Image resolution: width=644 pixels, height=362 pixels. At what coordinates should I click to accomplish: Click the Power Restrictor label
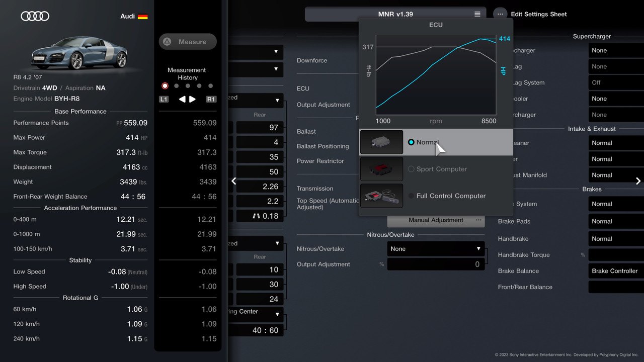point(320,161)
